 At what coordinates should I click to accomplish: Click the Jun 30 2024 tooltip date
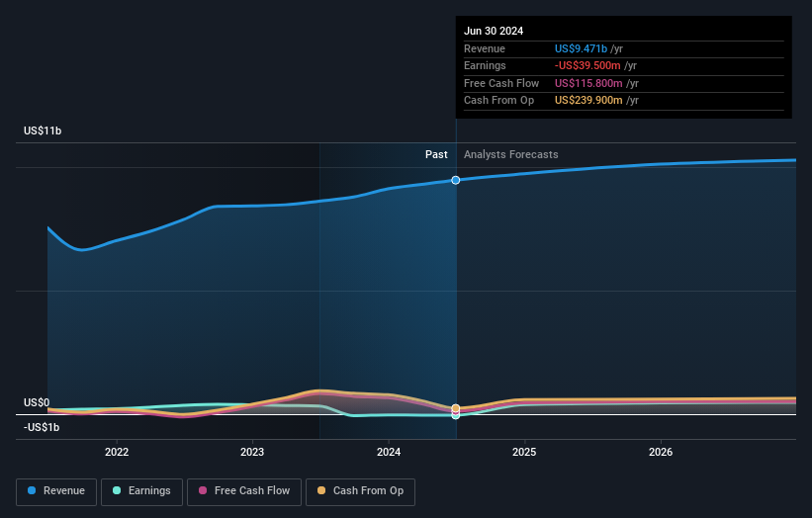tap(494, 31)
